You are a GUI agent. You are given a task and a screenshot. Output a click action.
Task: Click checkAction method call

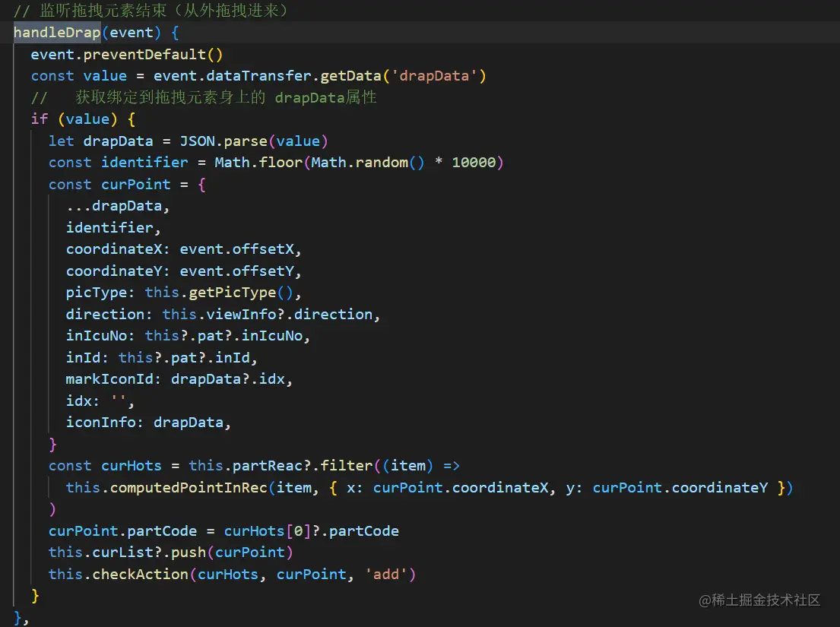click(x=141, y=575)
